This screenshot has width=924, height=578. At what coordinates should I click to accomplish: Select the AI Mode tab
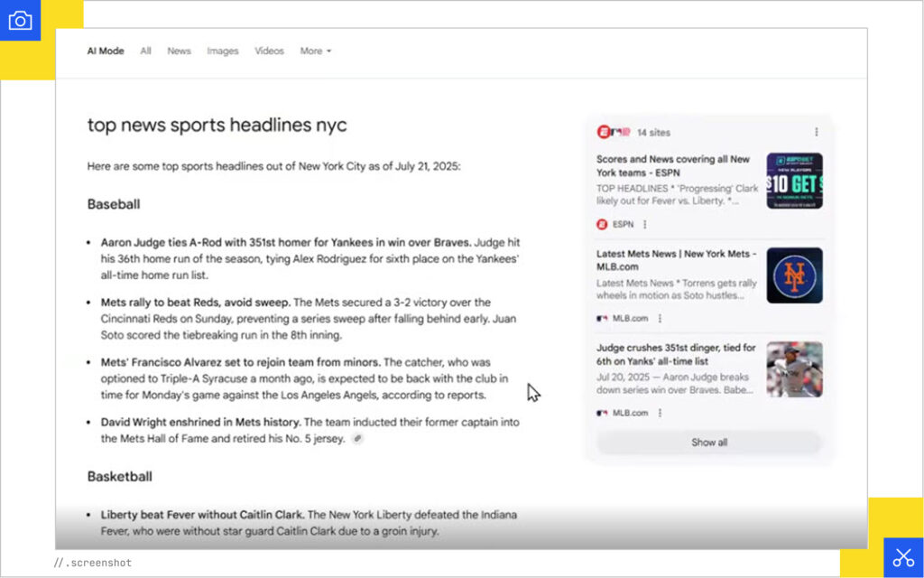tap(106, 51)
